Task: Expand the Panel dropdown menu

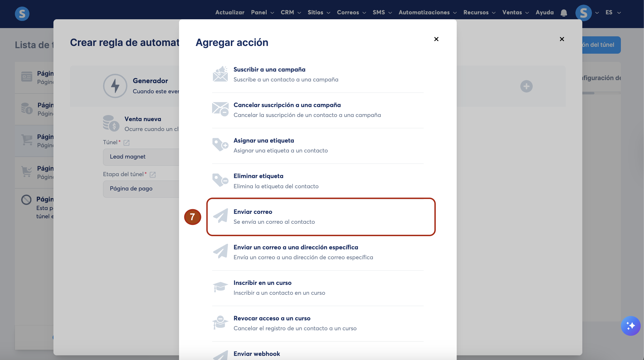Action: click(x=262, y=13)
